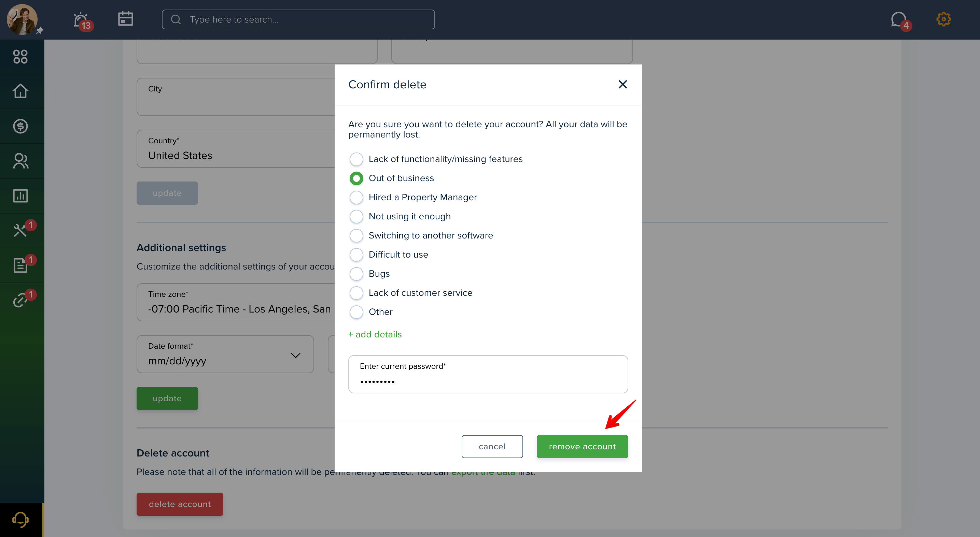Open the Time zone dropdown

(236, 302)
